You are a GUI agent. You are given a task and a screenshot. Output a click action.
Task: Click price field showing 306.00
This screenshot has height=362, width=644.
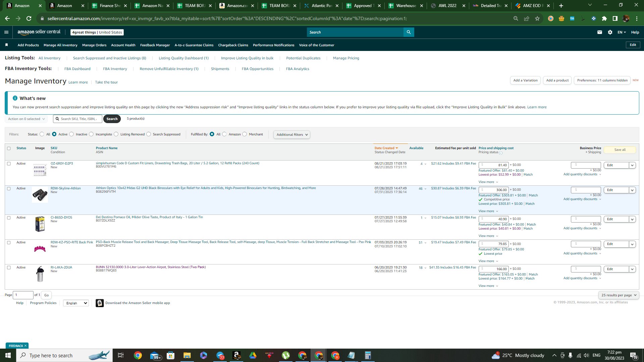(494, 190)
